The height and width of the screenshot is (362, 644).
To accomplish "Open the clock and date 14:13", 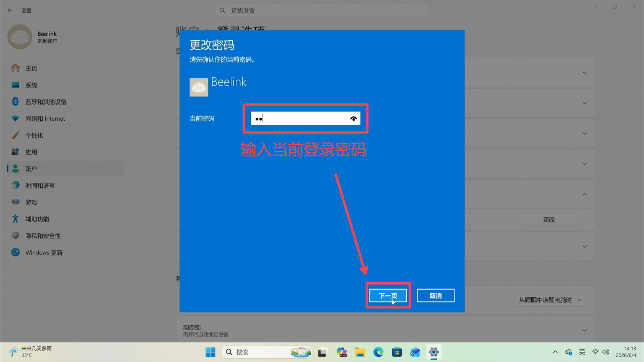I will tap(626, 352).
